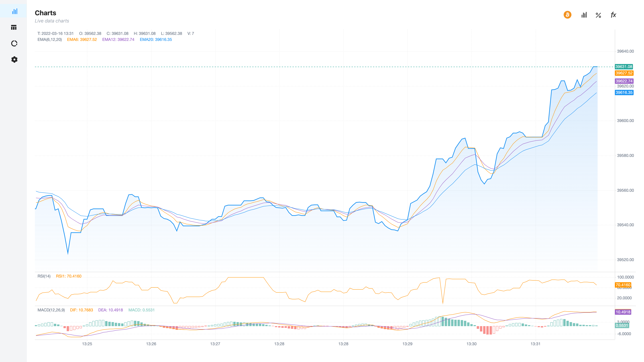The height and width of the screenshot is (362, 644).
Task: Click the blue 39616.35 EMA20 price tag
Action: 624,93
